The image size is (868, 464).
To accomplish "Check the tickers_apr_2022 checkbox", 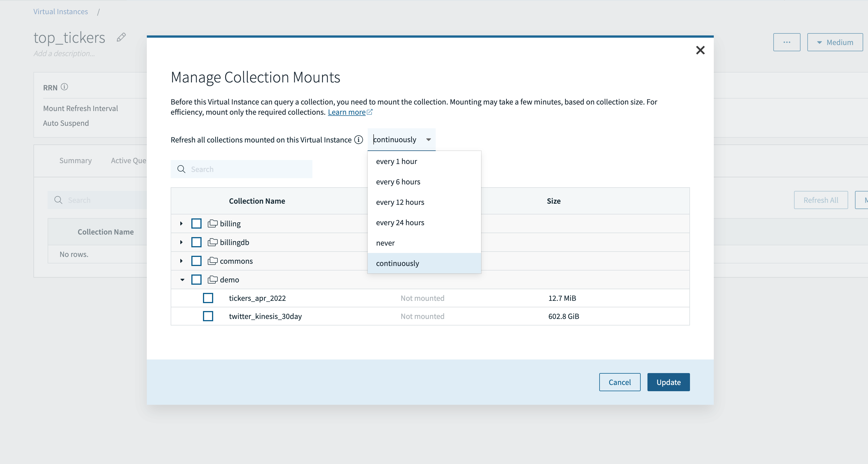I will pos(208,298).
